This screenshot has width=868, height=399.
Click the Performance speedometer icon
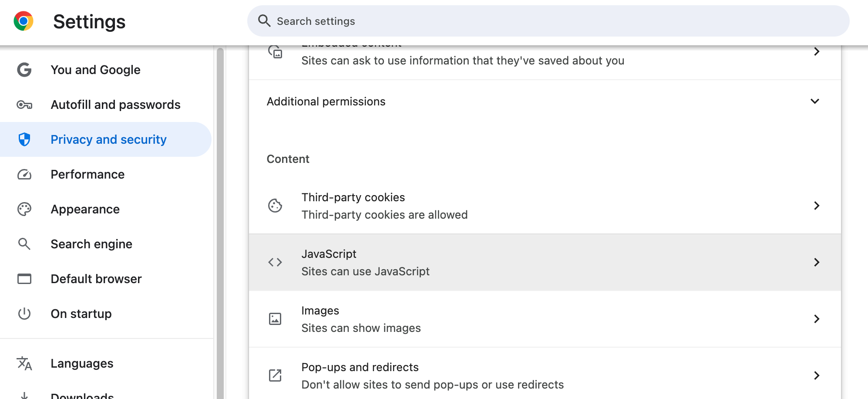coord(24,174)
